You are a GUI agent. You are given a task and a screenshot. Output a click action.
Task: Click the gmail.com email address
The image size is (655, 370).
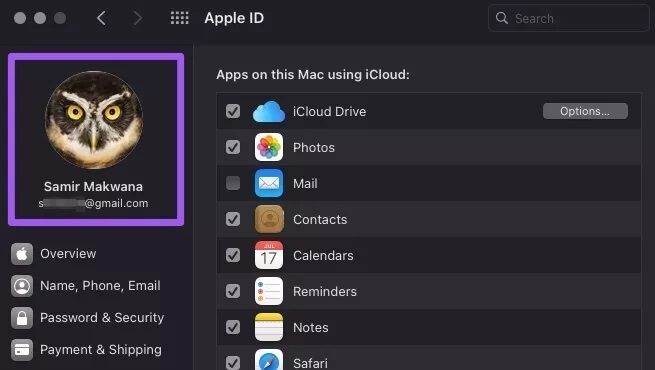(x=94, y=203)
